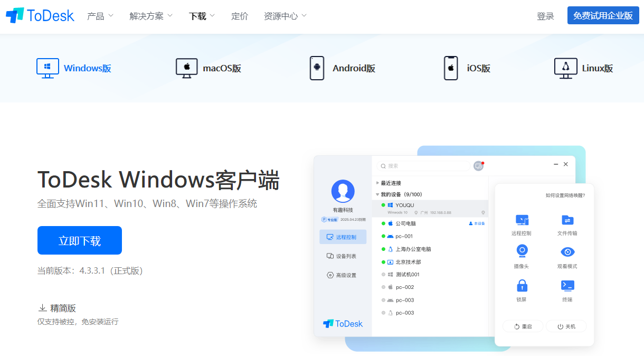Viewport: 644px width, 356px height.
Task: Click the 远程控制 icon in the action panel
Action: pos(522,220)
